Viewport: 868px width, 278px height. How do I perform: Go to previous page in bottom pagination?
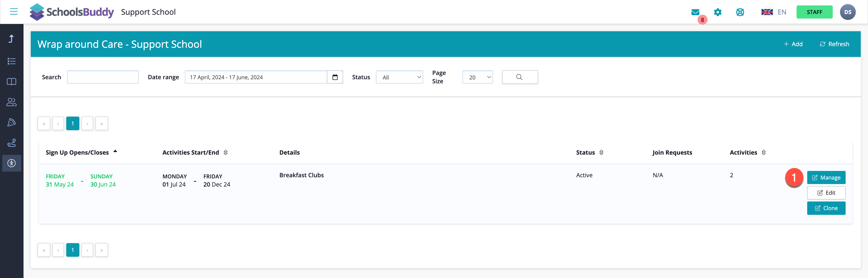(x=58, y=250)
